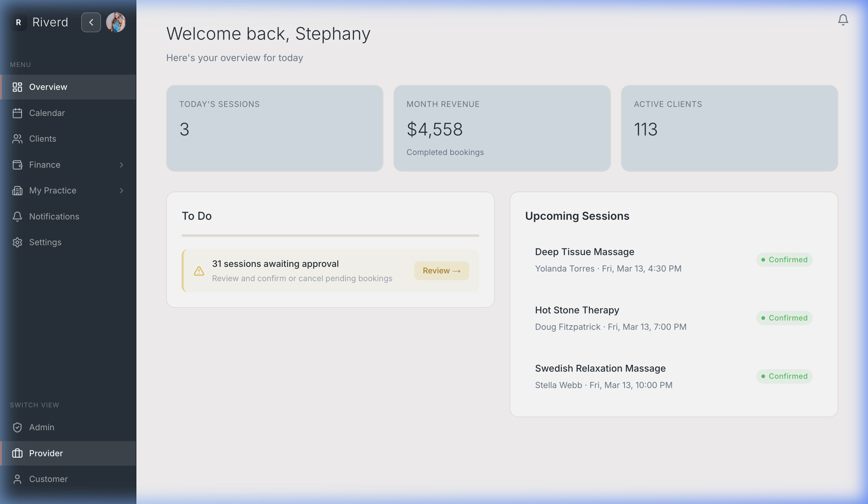The image size is (868, 504).
Task: Expand the Finance submenu chevron
Action: (x=121, y=165)
